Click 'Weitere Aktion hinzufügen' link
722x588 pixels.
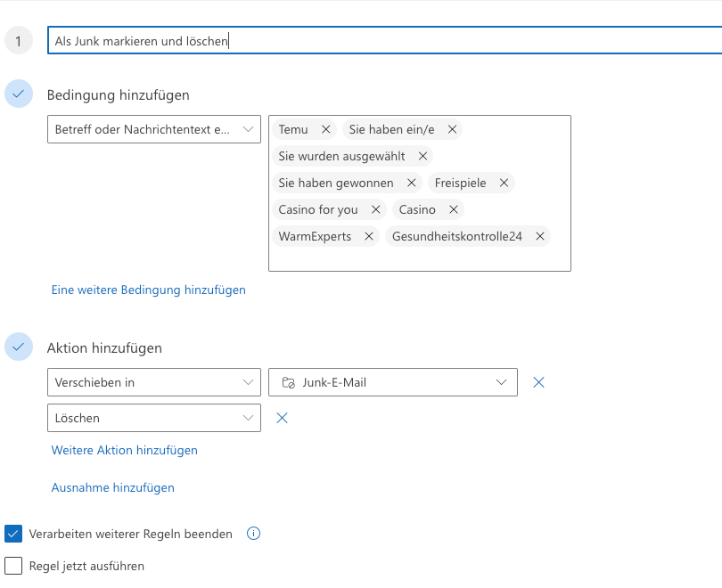pyautogui.click(x=124, y=450)
